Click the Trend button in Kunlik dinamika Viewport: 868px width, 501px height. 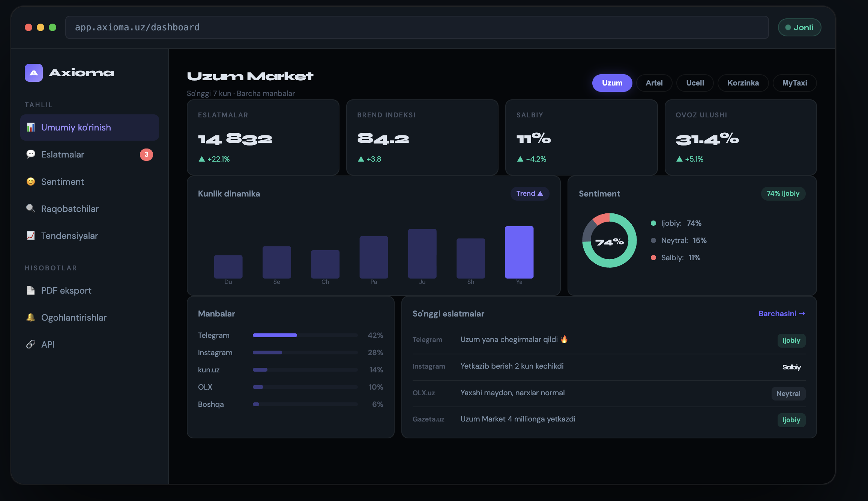click(530, 193)
